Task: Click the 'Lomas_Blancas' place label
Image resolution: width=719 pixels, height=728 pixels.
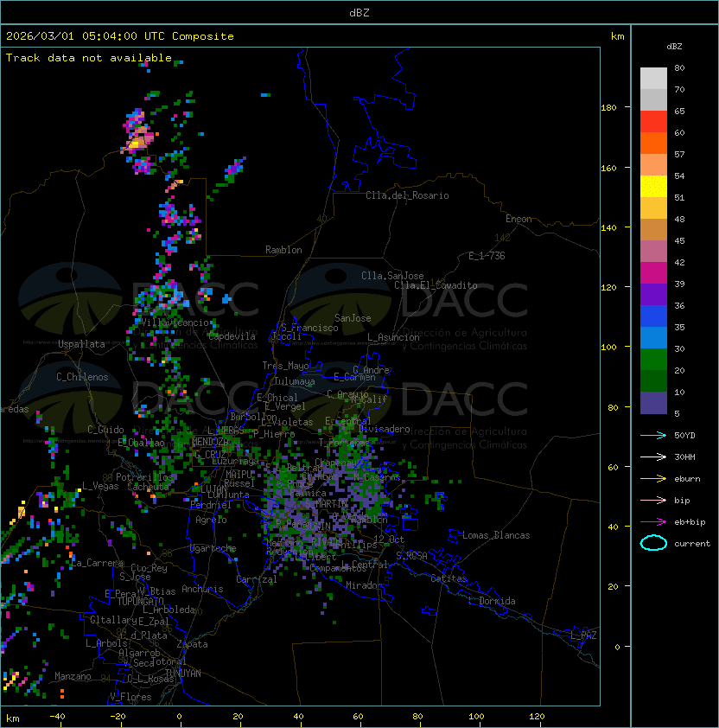Action: tap(496, 535)
